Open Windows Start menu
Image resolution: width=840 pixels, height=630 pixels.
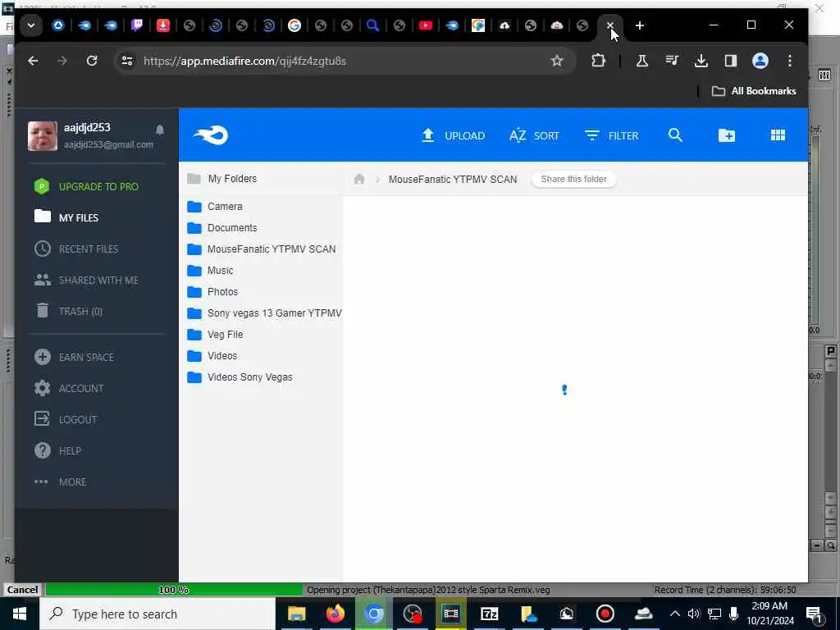[x=20, y=614]
